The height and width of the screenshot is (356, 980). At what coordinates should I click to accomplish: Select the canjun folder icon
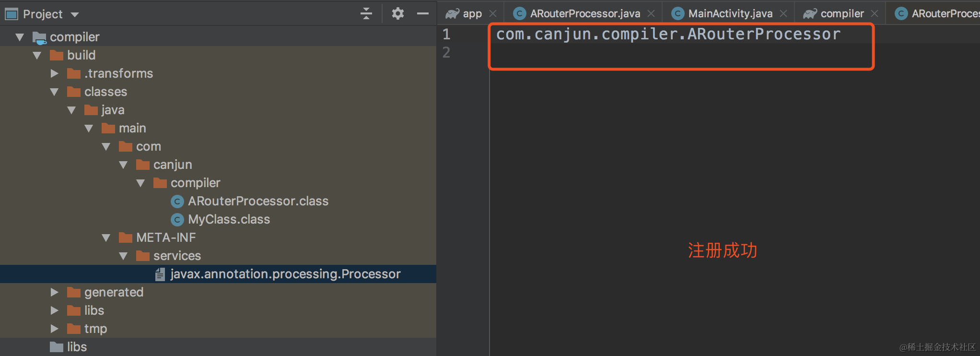(143, 165)
